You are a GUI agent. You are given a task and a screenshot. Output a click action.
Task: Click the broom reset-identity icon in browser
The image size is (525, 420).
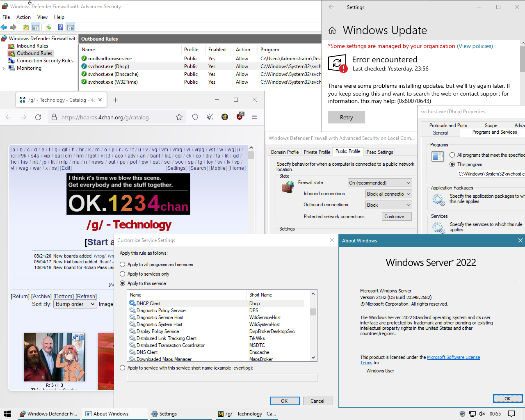click(x=210, y=117)
